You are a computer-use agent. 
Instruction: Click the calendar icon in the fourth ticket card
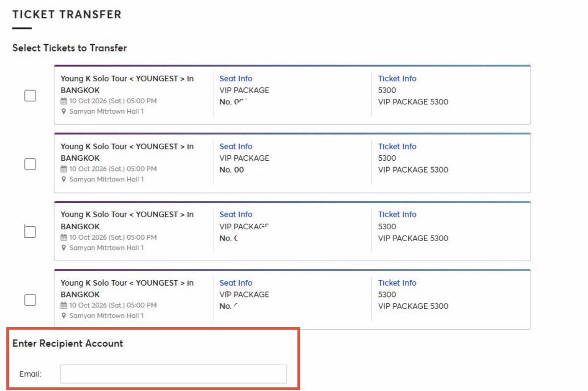pyautogui.click(x=64, y=305)
